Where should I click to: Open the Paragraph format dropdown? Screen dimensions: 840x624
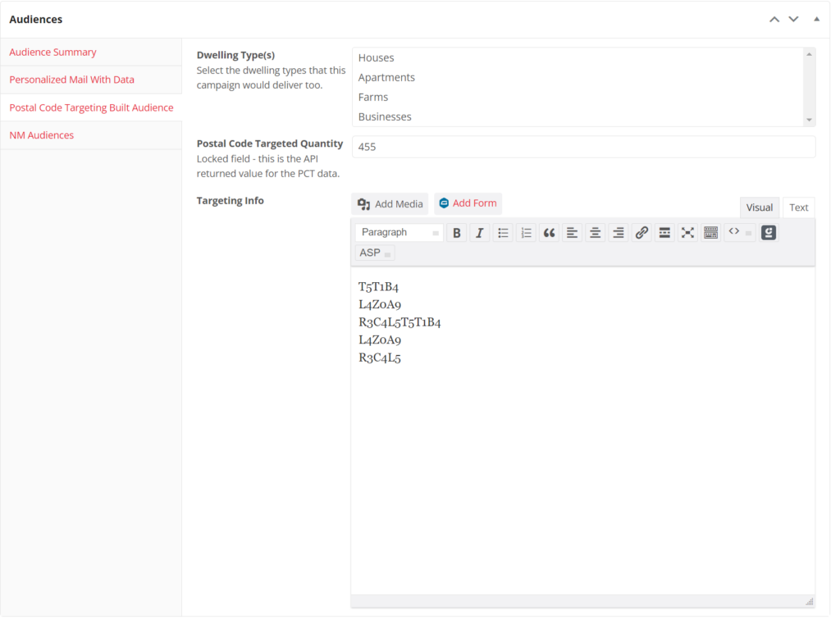click(399, 233)
